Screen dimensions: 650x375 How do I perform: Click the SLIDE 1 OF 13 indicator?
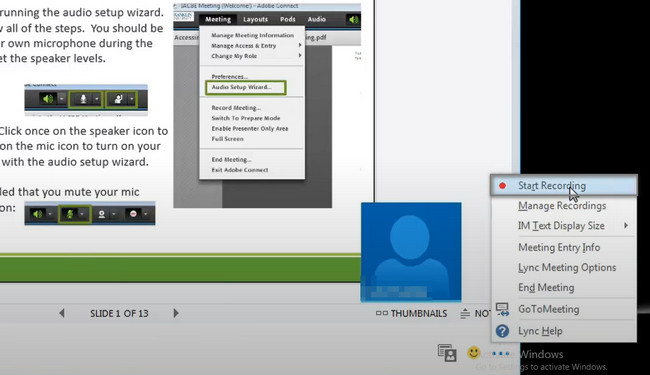[x=119, y=313]
